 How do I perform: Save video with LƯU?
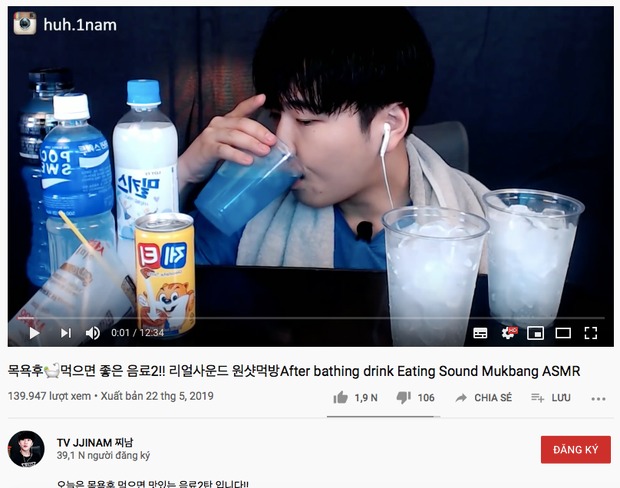(x=551, y=397)
